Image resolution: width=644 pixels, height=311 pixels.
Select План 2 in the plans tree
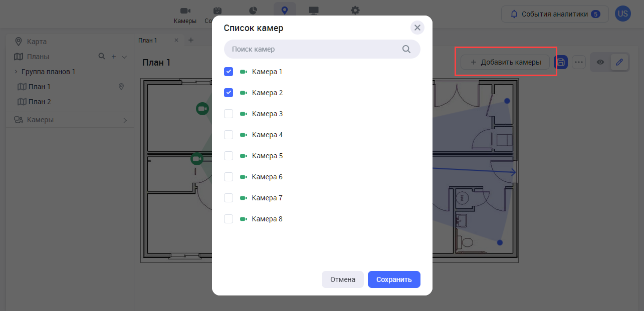click(40, 102)
